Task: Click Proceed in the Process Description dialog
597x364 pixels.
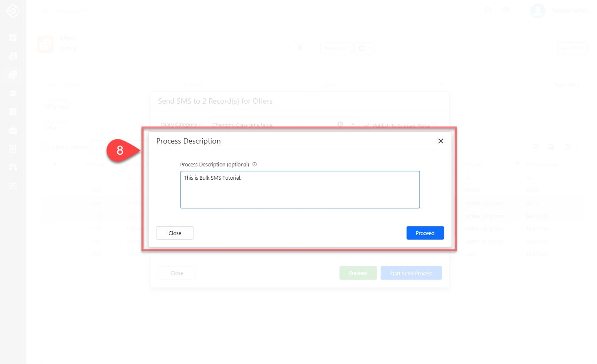Action: pyautogui.click(x=425, y=233)
